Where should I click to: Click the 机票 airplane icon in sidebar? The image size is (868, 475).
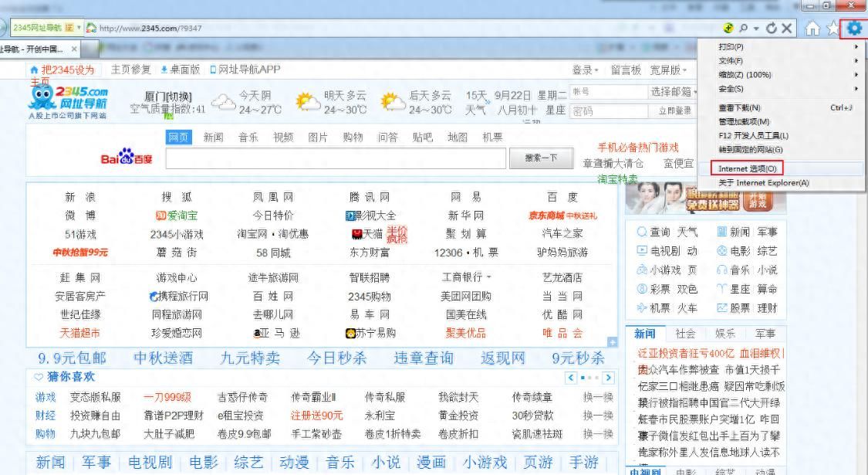tap(642, 307)
